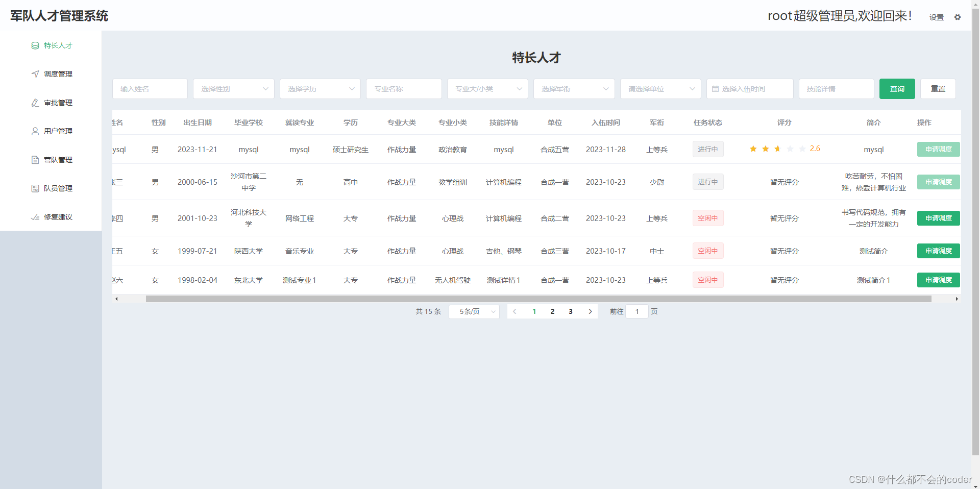This screenshot has height=489, width=980.
Task: Click the 选择入伍时间 date field
Action: click(750, 89)
